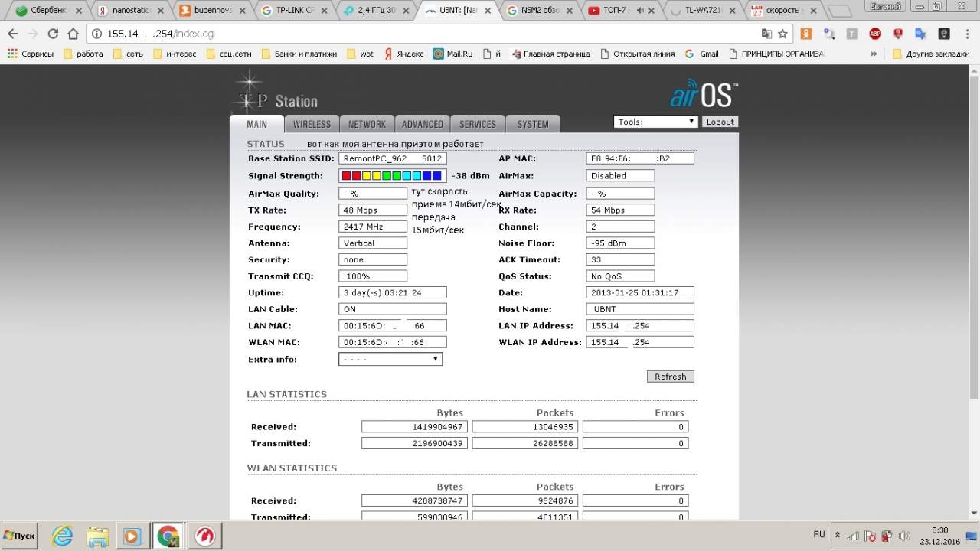Switch to the WIRELESS tab
Screen dimensions: 980x551
(312, 124)
